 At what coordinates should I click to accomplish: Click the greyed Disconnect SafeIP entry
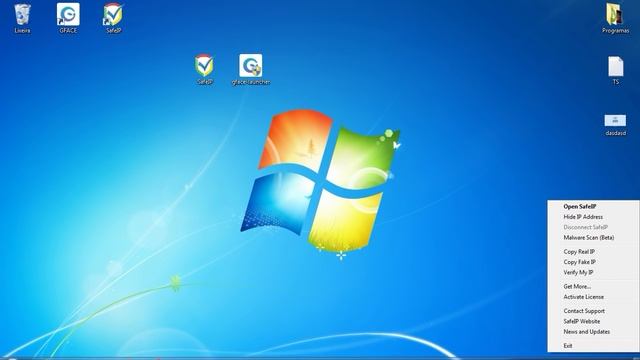(593, 227)
